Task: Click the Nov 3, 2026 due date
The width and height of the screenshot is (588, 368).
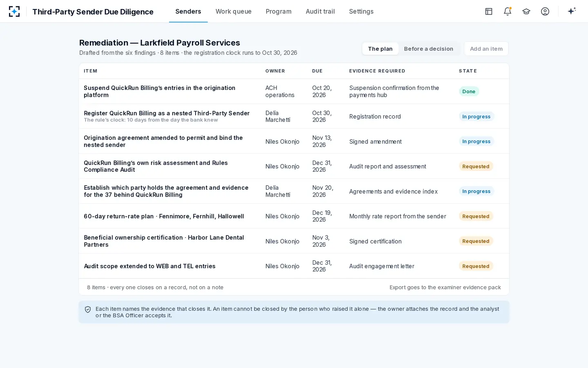Action: (321, 241)
